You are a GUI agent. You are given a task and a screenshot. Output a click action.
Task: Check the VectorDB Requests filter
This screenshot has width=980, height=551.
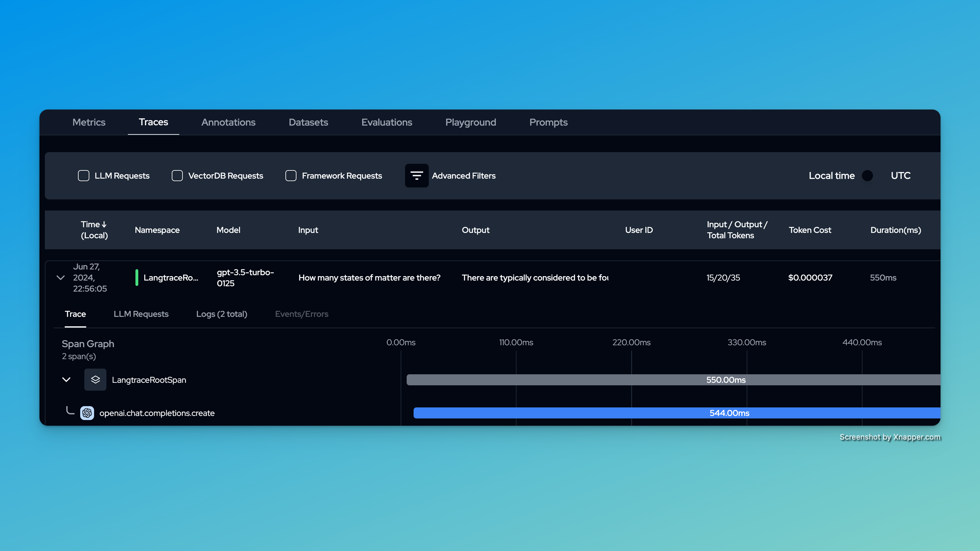(177, 176)
